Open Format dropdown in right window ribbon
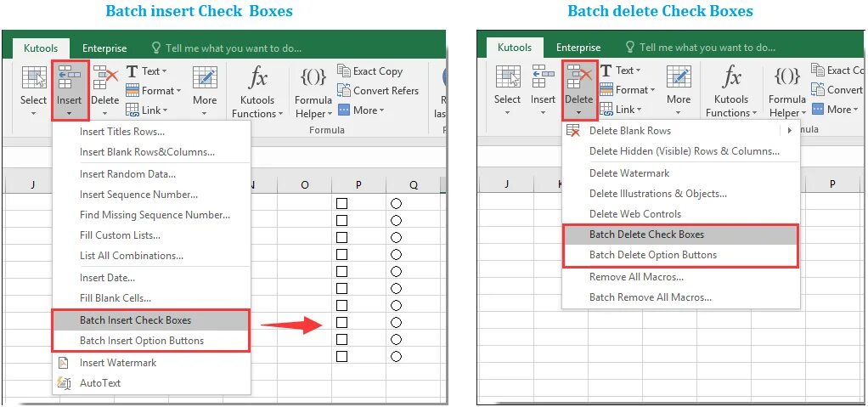The image size is (868, 407). 627,89
